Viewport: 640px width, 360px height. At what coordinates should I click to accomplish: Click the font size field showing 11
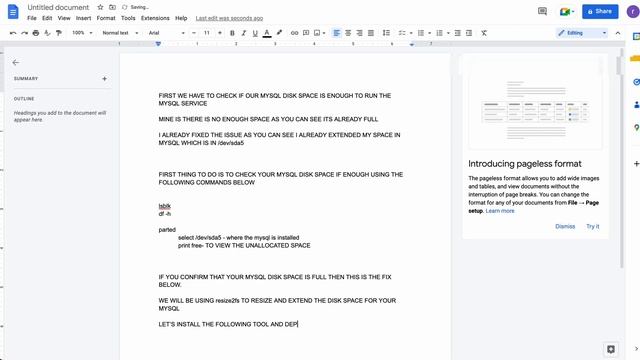pyautogui.click(x=207, y=33)
